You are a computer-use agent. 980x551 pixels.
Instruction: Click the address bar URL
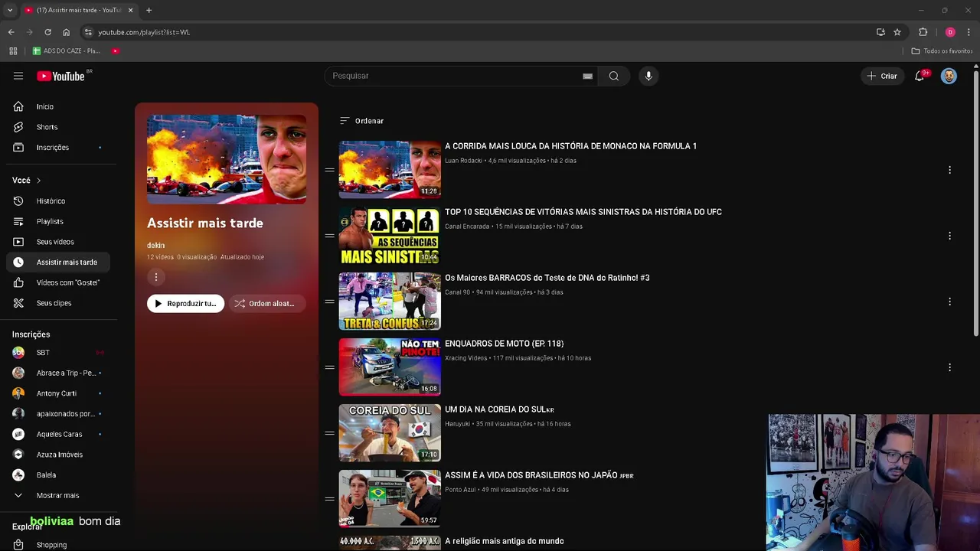pos(144,32)
